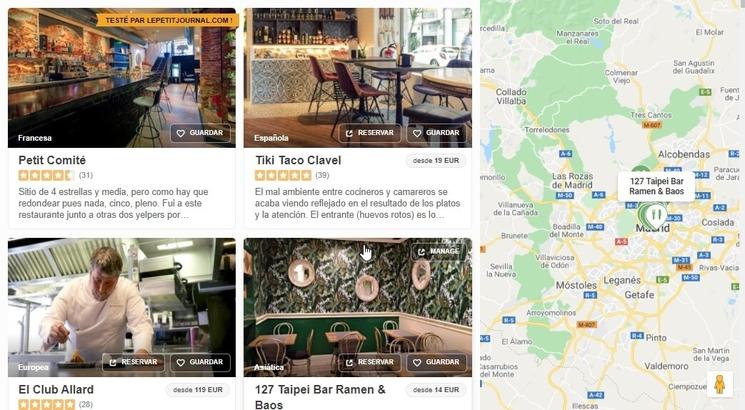Open the Tiki Taco Clavel title link
Screen dimensions: 745x410
pos(298,160)
